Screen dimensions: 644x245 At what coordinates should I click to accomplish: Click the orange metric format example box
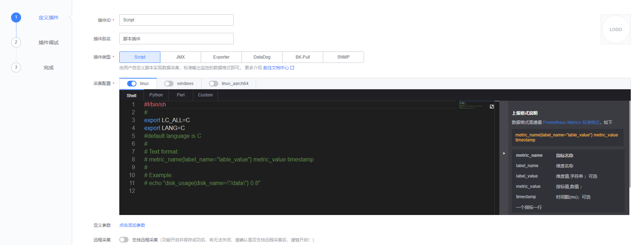pyautogui.click(x=568, y=137)
